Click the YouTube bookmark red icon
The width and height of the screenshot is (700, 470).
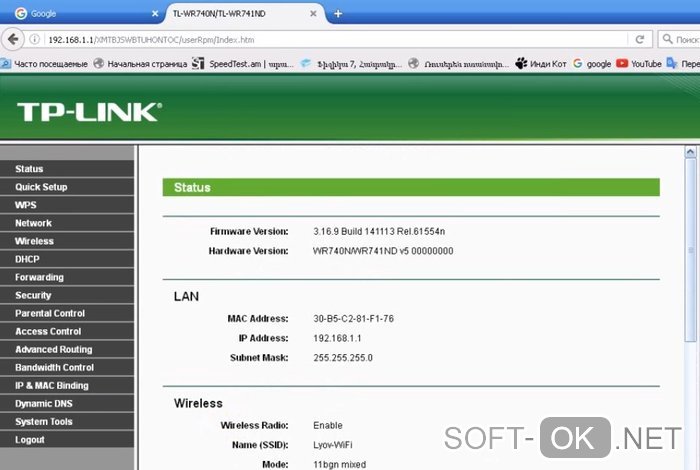pyautogui.click(x=622, y=63)
